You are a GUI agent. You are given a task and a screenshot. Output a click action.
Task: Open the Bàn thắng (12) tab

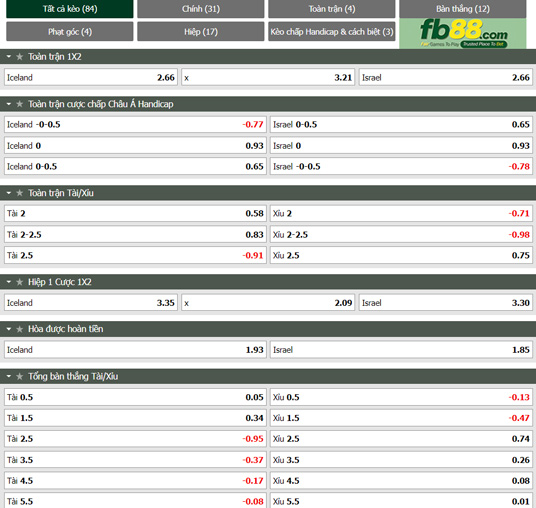tap(463, 9)
